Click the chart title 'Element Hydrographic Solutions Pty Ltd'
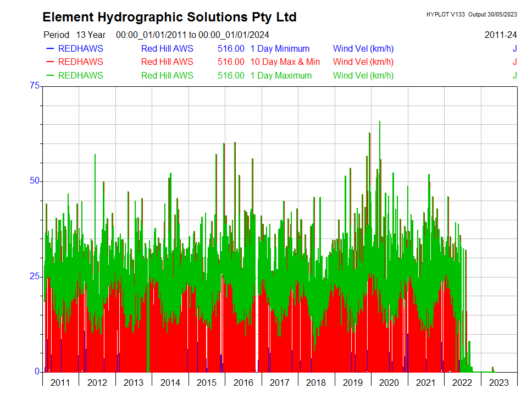 [x=169, y=17]
